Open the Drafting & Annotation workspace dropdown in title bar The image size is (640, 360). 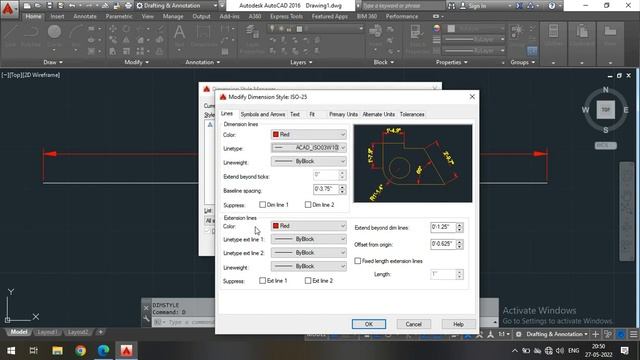click(x=177, y=6)
